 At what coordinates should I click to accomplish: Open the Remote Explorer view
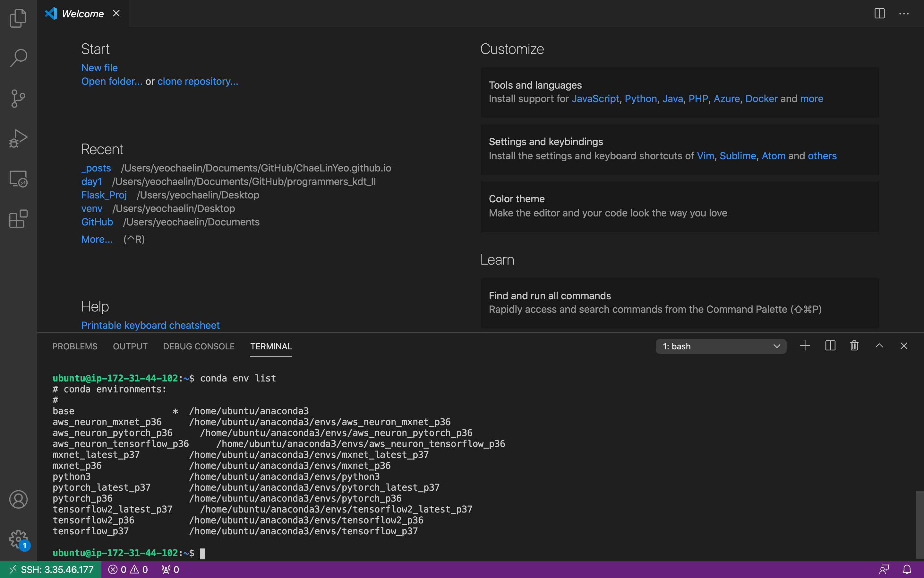(x=18, y=179)
